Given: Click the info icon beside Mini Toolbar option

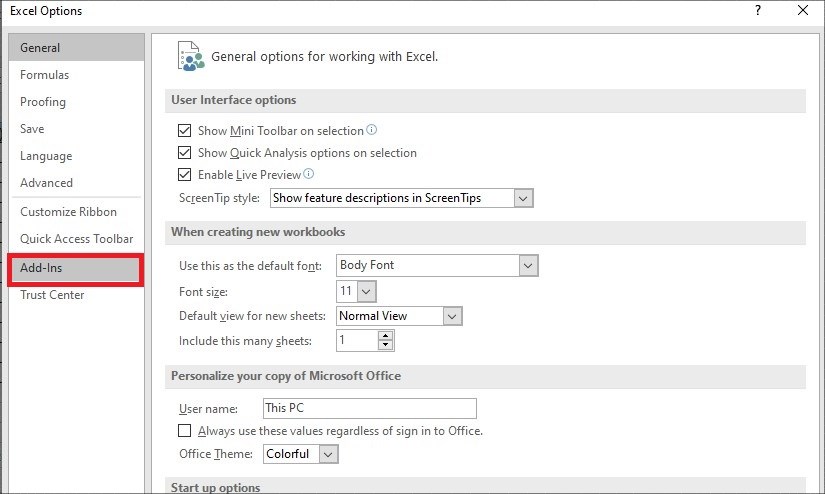Looking at the screenshot, I should [x=372, y=130].
